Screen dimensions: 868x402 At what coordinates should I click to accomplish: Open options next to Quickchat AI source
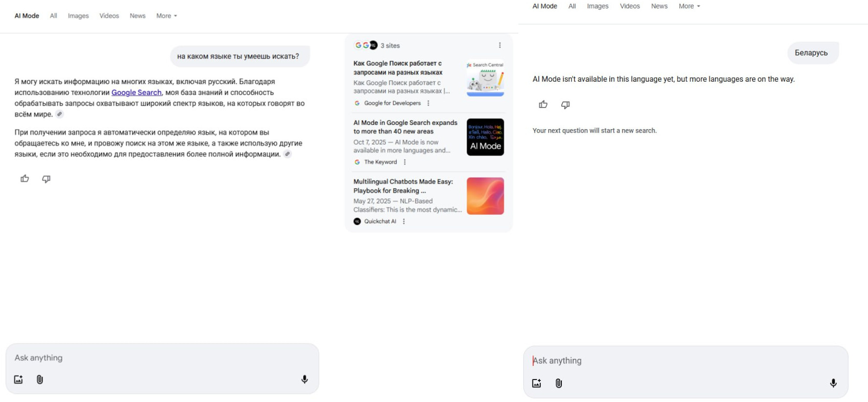click(x=404, y=222)
